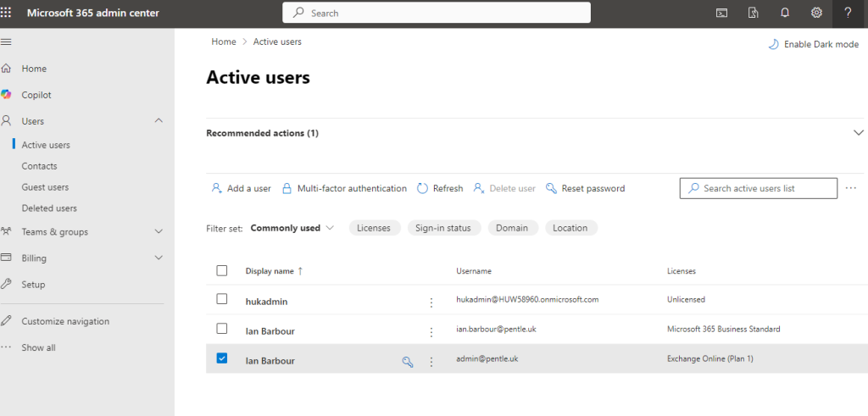This screenshot has height=416, width=868.
Task: Open more actions for admin@pentle.uk row
Action: coord(431,362)
